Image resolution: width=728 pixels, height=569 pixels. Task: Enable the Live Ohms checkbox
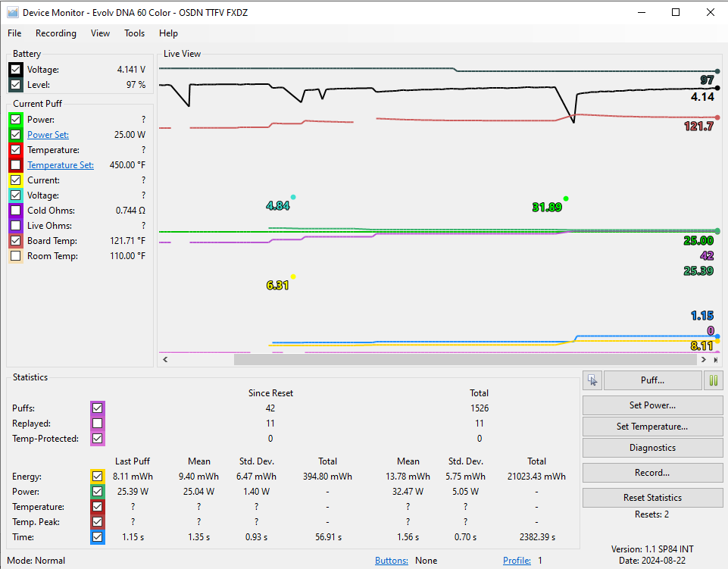[16, 226]
